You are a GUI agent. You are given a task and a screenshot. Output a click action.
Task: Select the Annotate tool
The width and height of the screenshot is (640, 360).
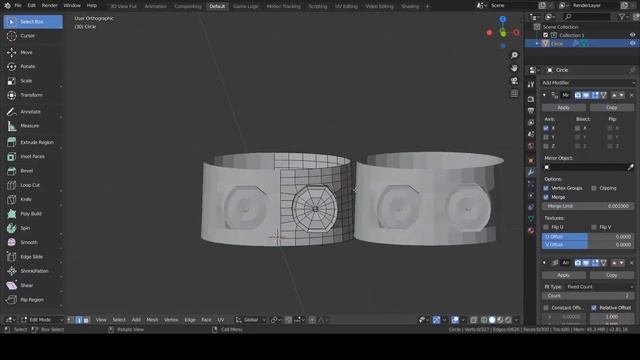tap(33, 111)
